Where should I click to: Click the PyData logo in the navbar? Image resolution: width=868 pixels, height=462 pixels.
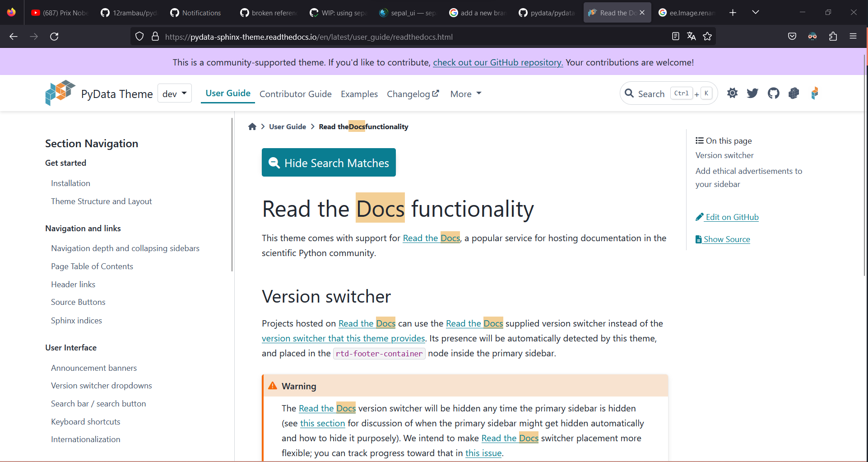pos(60,93)
